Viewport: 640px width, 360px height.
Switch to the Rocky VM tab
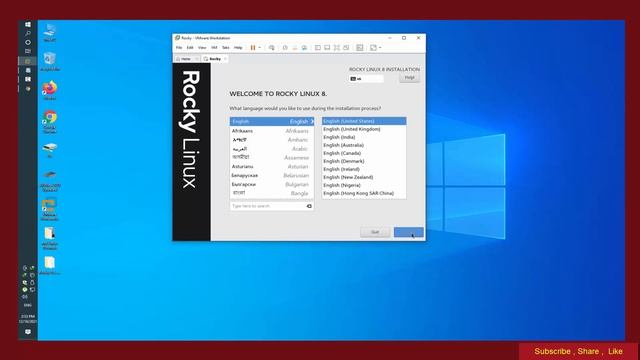click(215, 59)
